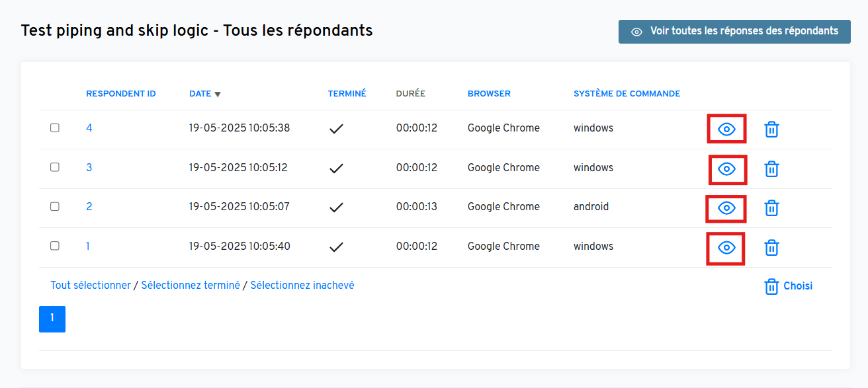
Task: Sort by SYSTÈME DE COMMANDE header
Action: coord(627,94)
